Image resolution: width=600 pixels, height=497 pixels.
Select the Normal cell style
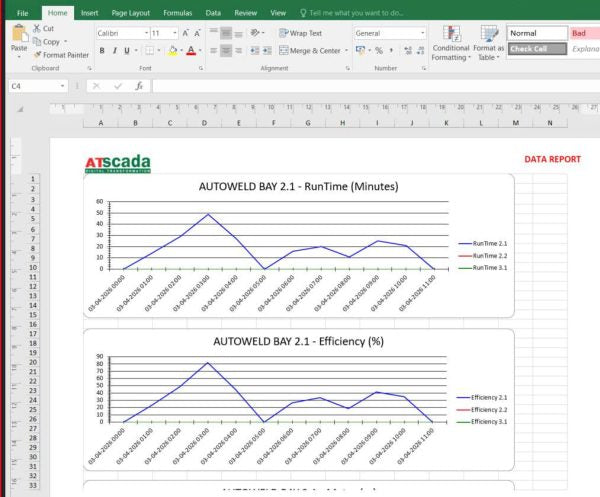pos(537,33)
